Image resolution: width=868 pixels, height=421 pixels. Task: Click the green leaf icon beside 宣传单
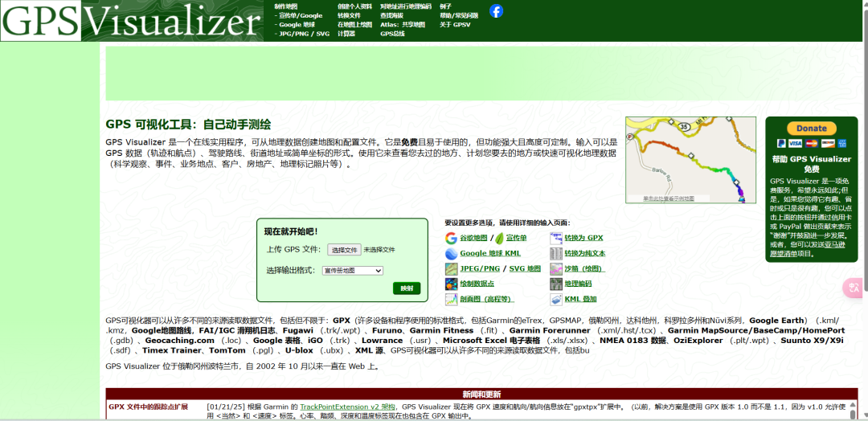pyautogui.click(x=499, y=239)
